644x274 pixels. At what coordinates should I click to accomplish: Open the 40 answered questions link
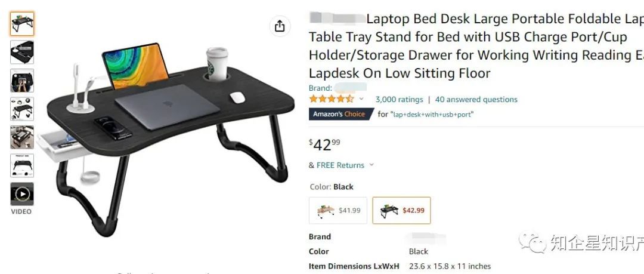coord(476,100)
